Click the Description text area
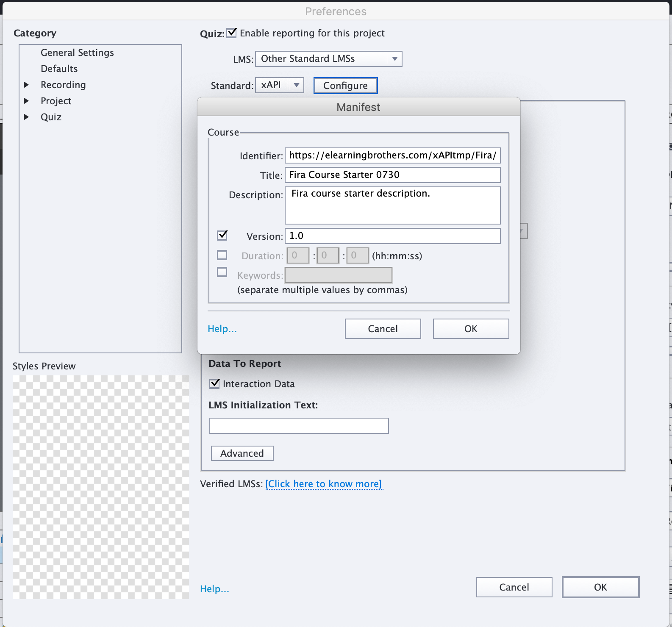The width and height of the screenshot is (672, 627). [x=392, y=205]
